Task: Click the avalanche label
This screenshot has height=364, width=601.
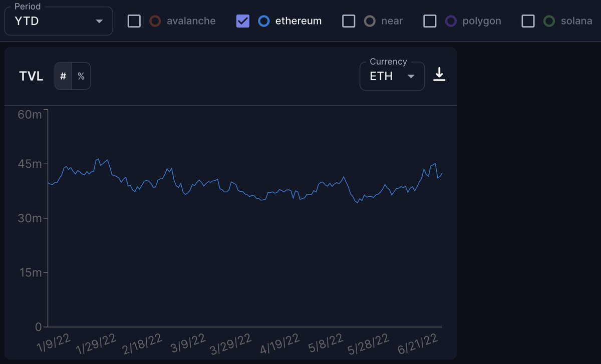Action: pyautogui.click(x=191, y=21)
